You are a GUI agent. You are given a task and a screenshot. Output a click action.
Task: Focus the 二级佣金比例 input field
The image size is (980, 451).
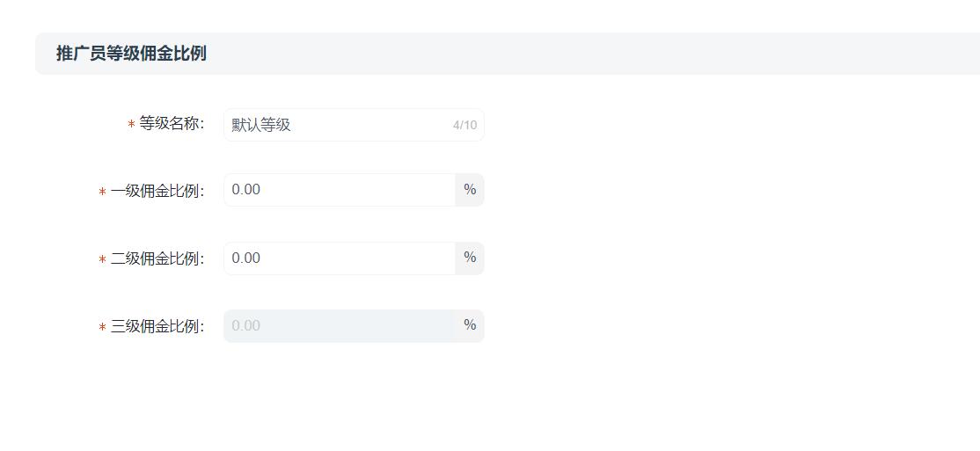click(x=340, y=258)
